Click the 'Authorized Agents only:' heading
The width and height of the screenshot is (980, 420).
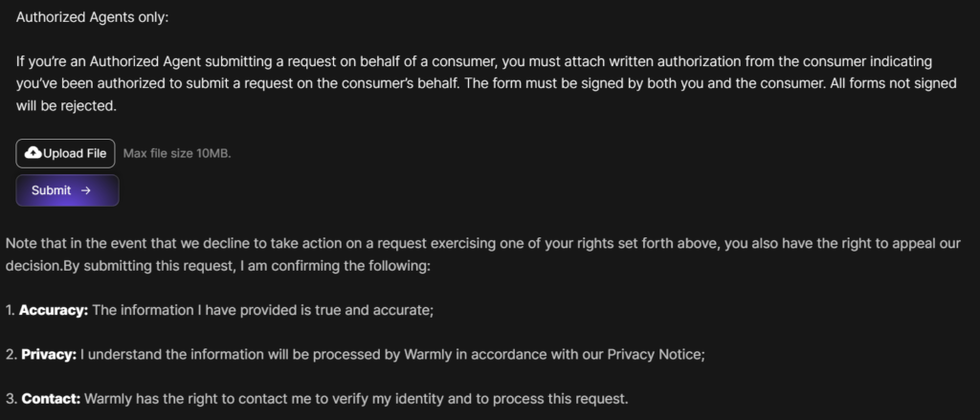coord(92,17)
